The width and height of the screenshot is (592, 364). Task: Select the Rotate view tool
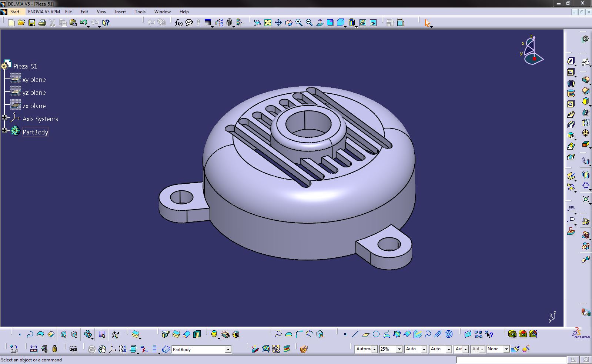tap(288, 23)
